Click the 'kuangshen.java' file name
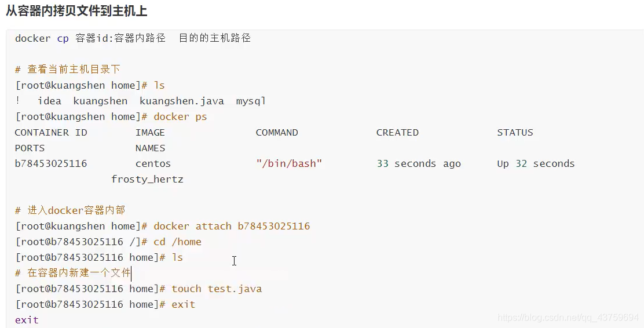 click(x=181, y=101)
